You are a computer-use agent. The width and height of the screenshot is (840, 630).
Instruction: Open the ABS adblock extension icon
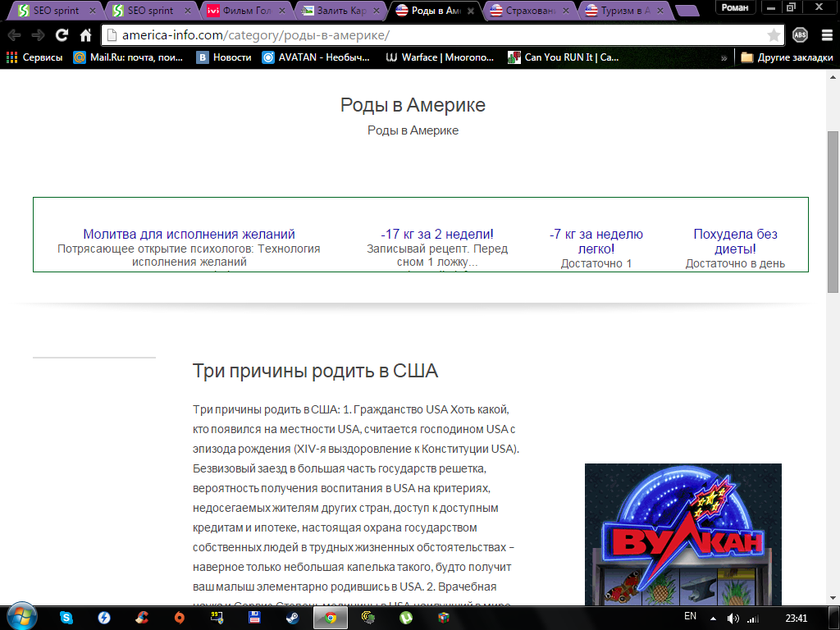point(800,35)
